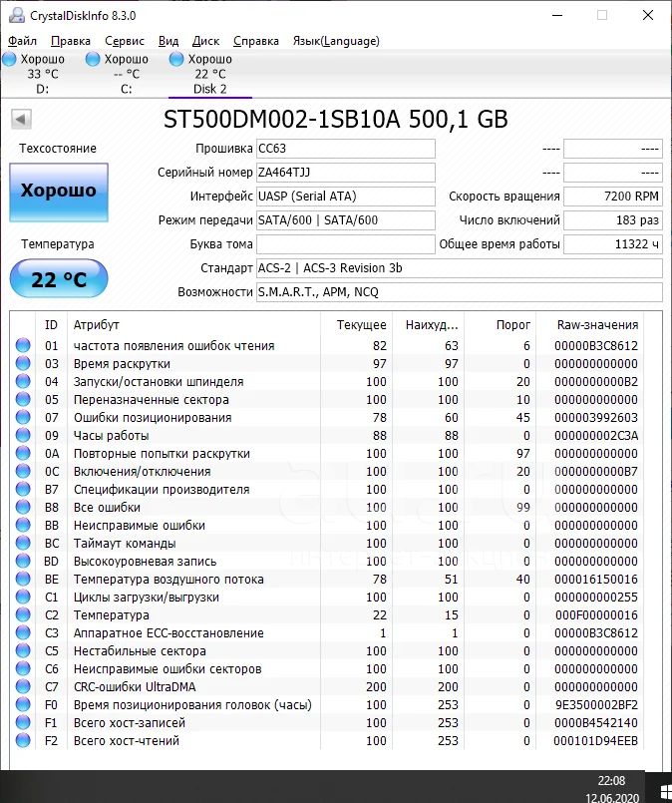Select the Неисправимые ошибки секторов row
This screenshot has height=803, width=672.
(x=327, y=668)
